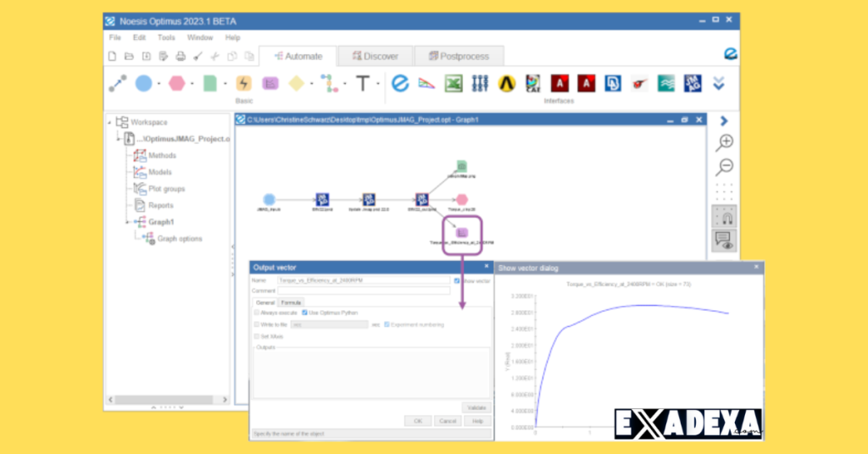Image resolution: width=868 pixels, height=454 pixels.
Task: Collapse the Graph1 tree node
Action: (127, 222)
